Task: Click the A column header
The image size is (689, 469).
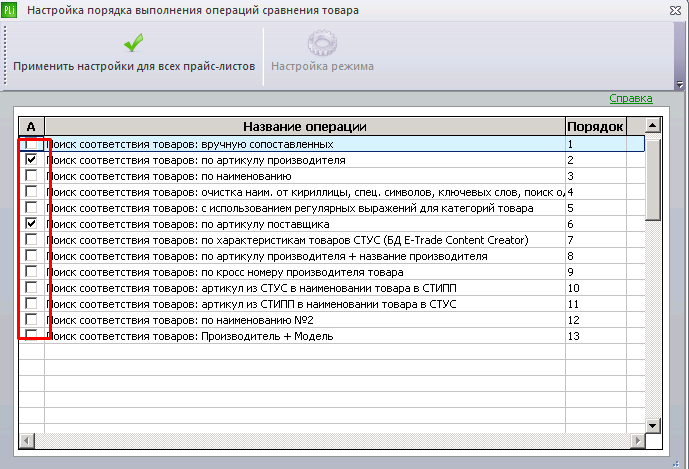Action: [31, 127]
